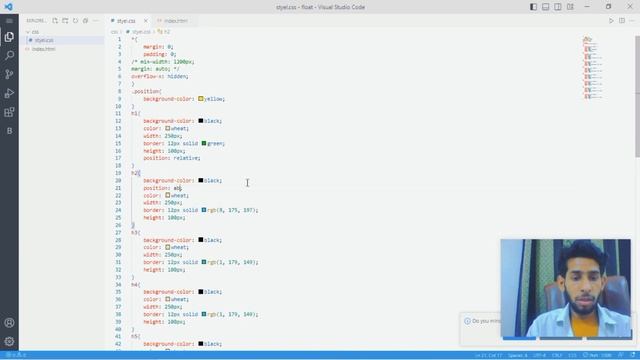Toggle the secondary side bar layout button

(x=558, y=7)
